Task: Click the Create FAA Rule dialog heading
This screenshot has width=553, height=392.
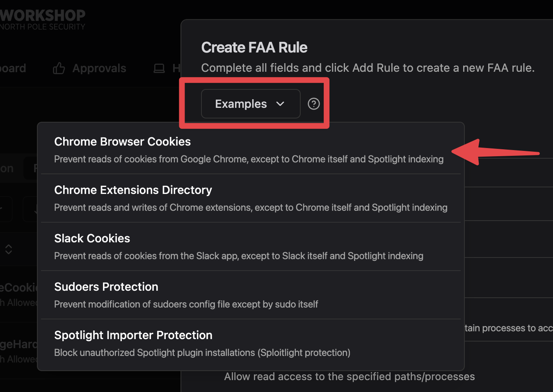Action: tap(254, 48)
